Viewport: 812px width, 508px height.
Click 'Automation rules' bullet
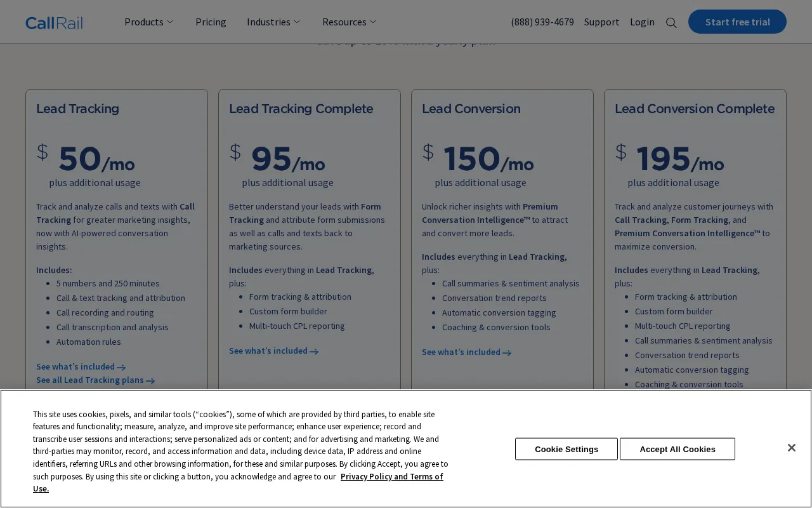89,342
